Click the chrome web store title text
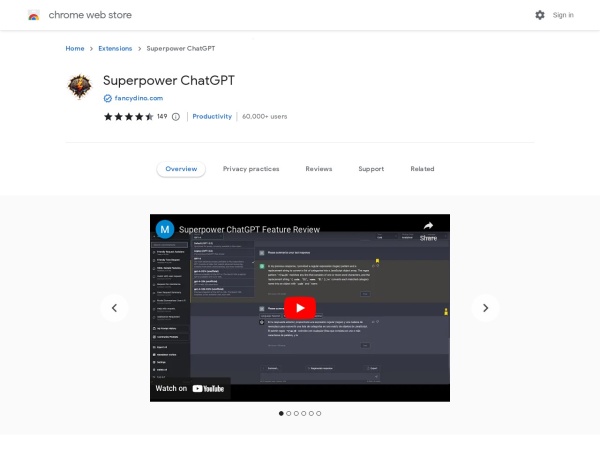600x450 pixels. point(90,15)
